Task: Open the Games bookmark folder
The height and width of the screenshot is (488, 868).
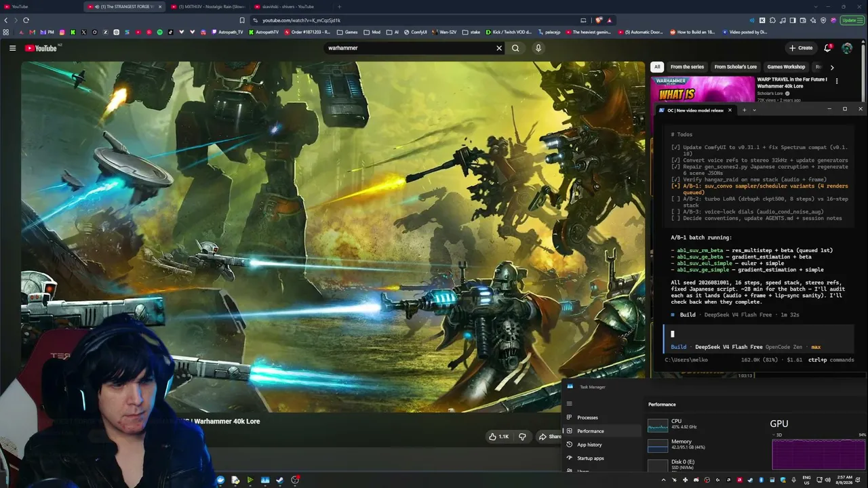Action: (x=347, y=32)
